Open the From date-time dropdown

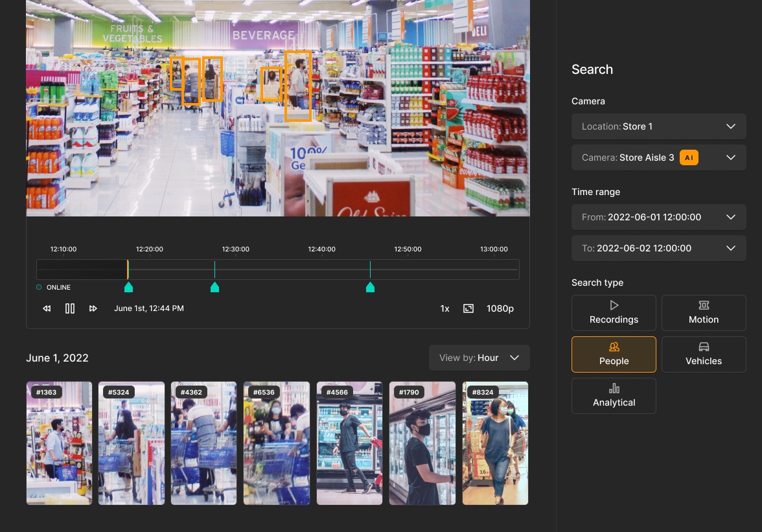pos(658,217)
